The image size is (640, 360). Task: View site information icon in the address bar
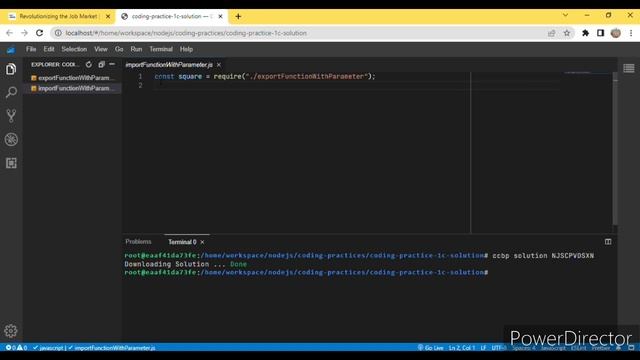58,33
